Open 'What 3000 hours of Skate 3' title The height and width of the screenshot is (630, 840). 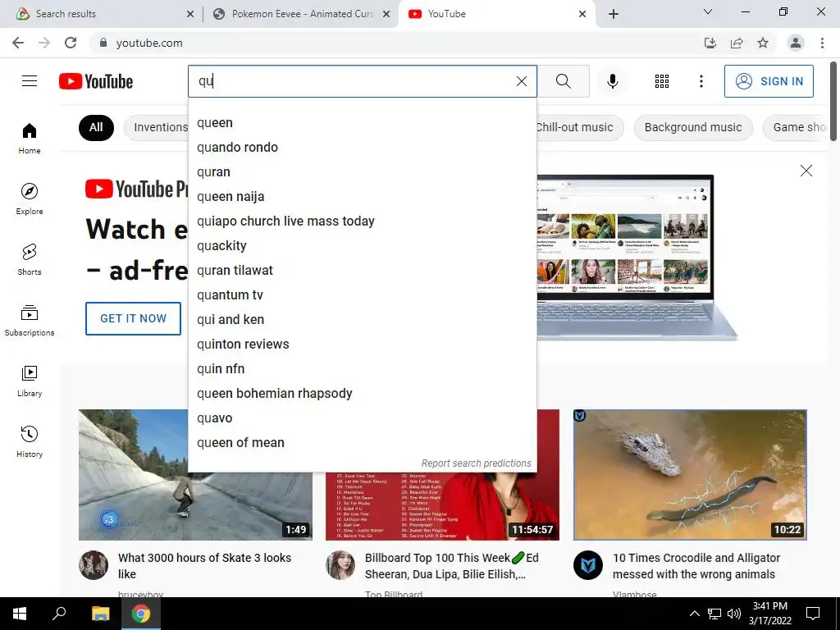(204, 566)
